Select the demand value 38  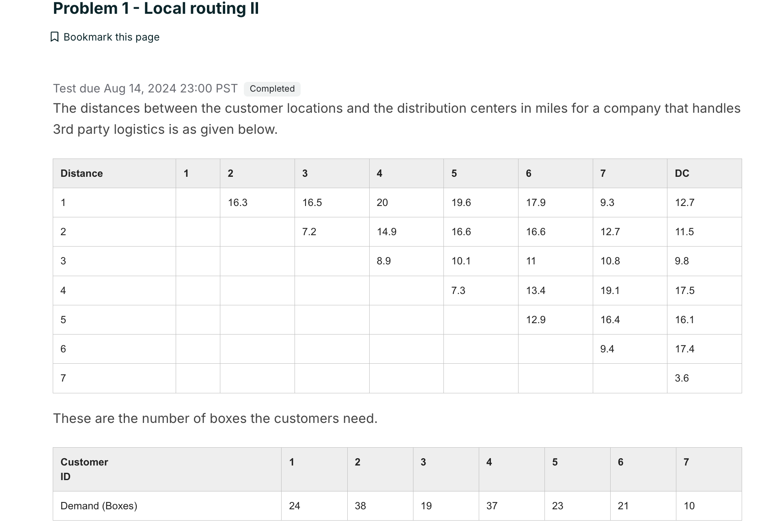click(x=359, y=506)
